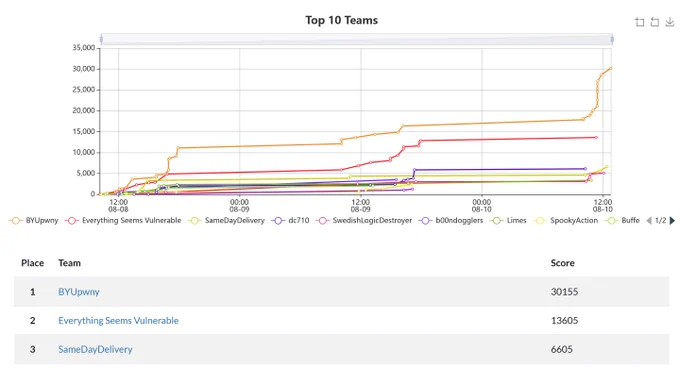Click the zoom reset (restore) icon
The image size is (680, 368).
[x=654, y=22]
